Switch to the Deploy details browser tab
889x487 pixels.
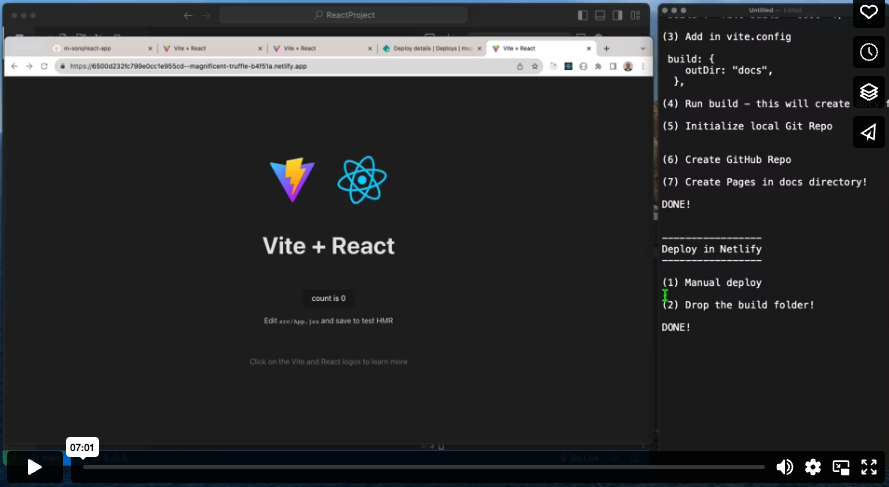(432, 48)
